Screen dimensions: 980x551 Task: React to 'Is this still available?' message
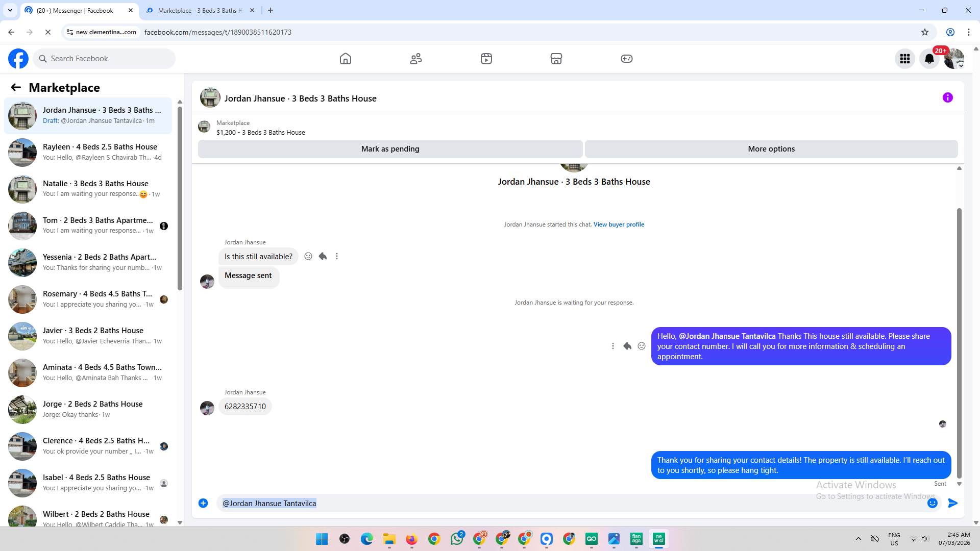pyautogui.click(x=308, y=256)
